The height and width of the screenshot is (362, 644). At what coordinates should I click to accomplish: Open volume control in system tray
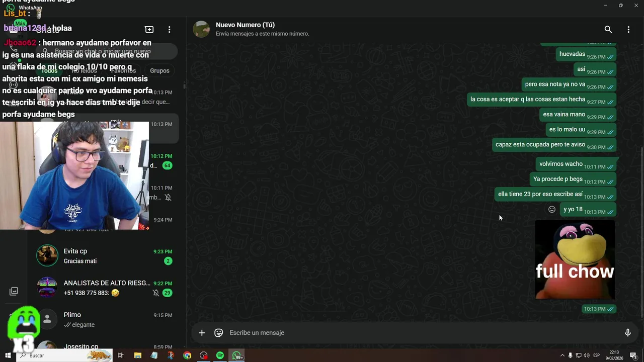point(587,355)
